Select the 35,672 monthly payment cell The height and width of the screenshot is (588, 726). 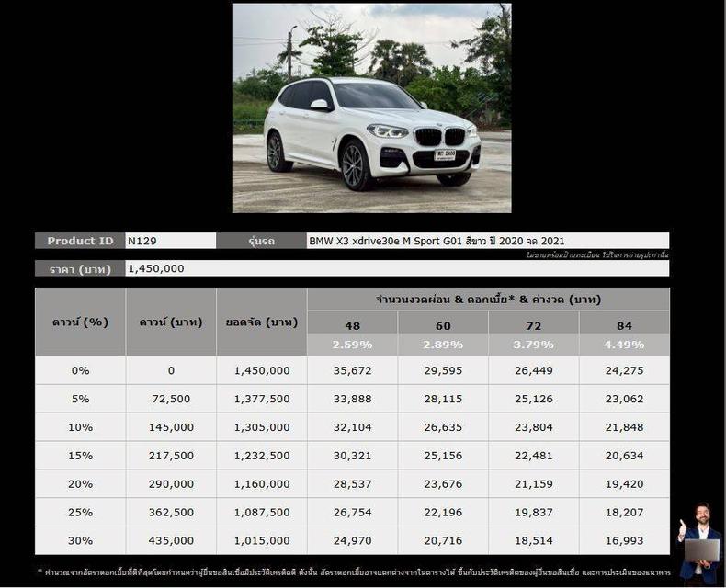point(353,370)
